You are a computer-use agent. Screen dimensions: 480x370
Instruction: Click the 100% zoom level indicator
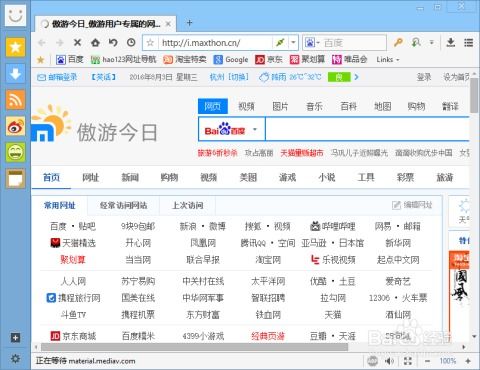[448, 361]
